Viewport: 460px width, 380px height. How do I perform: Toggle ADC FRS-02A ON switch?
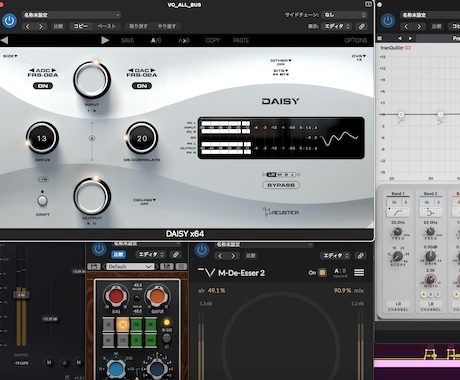click(x=43, y=86)
